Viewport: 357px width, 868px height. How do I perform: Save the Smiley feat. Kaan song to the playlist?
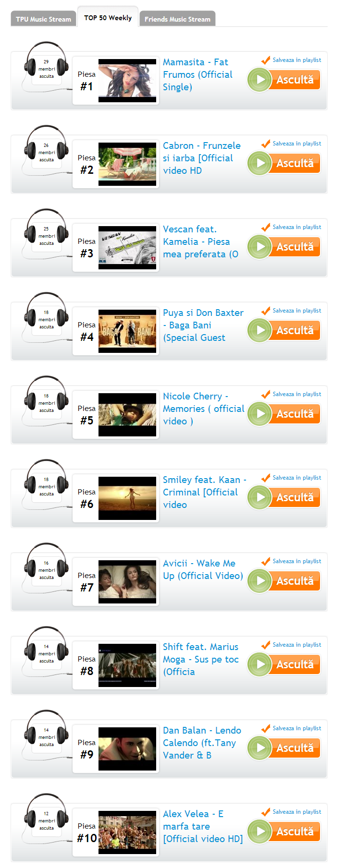[297, 478]
